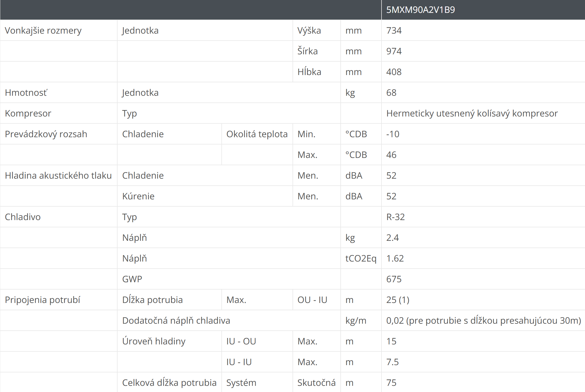Click the Dodatočná náplň chladiva cell
The height and width of the screenshot is (392, 585).
[x=176, y=321]
